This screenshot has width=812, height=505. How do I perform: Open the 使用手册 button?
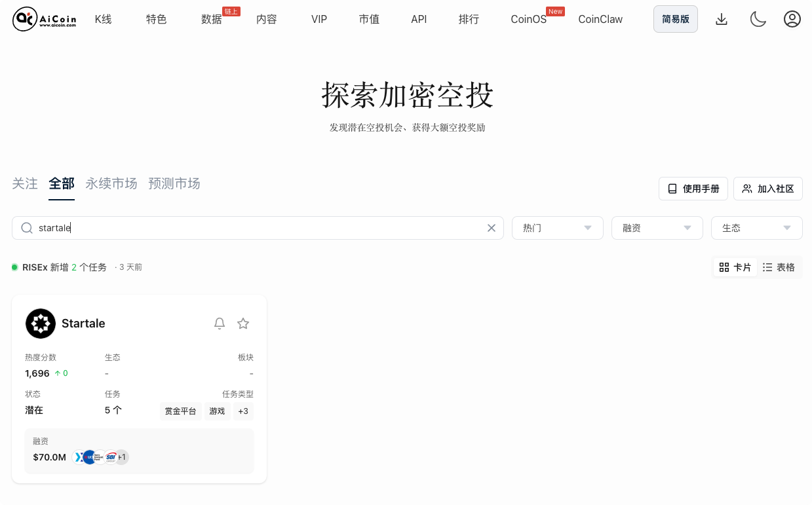pyautogui.click(x=693, y=189)
